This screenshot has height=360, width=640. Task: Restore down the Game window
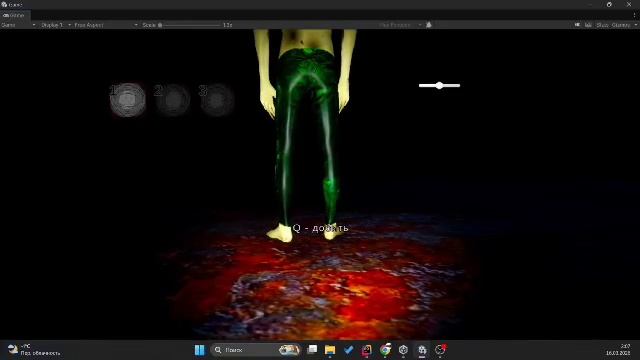click(609, 4)
